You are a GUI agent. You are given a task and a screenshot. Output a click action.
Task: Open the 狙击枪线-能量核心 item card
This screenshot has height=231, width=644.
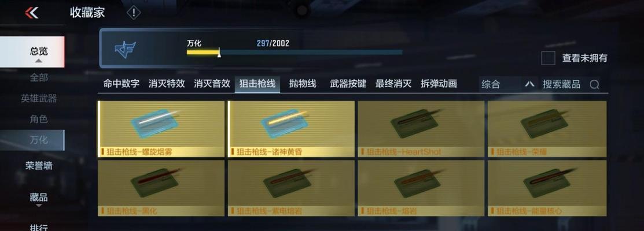547,188
